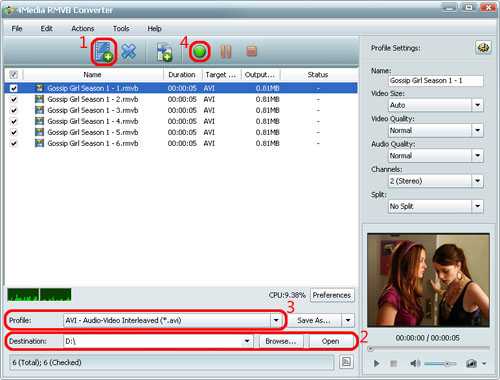Select row Gossip Girl Season 1 - 4.rmvb
Screen dimensions: 500x380
181,121
